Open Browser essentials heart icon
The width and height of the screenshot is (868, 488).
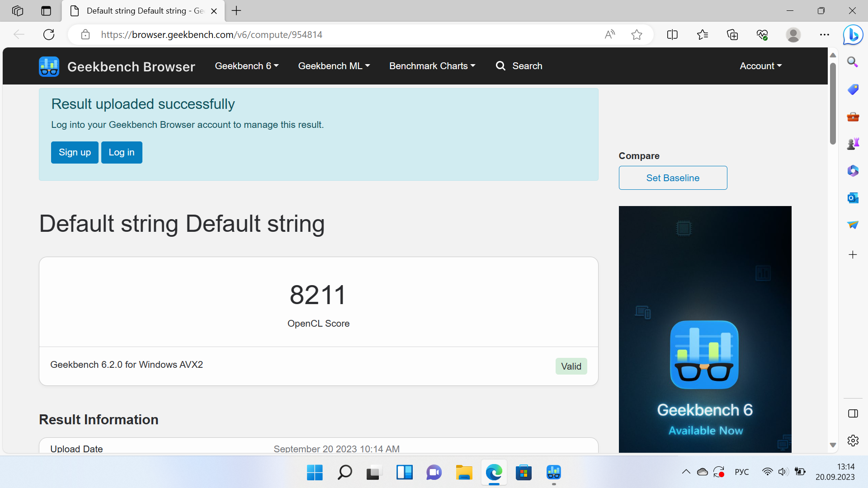pyautogui.click(x=762, y=35)
